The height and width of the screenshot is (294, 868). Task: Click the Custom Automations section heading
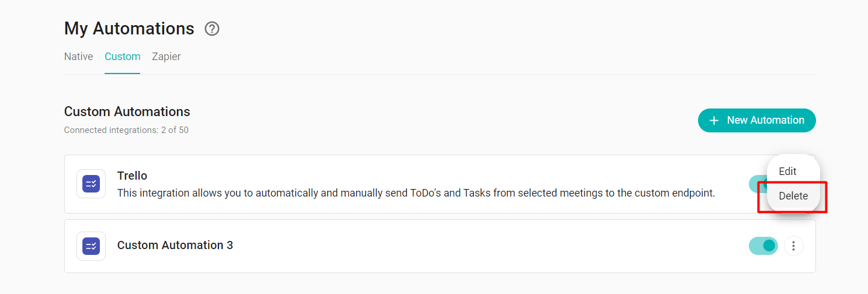pos(127,111)
